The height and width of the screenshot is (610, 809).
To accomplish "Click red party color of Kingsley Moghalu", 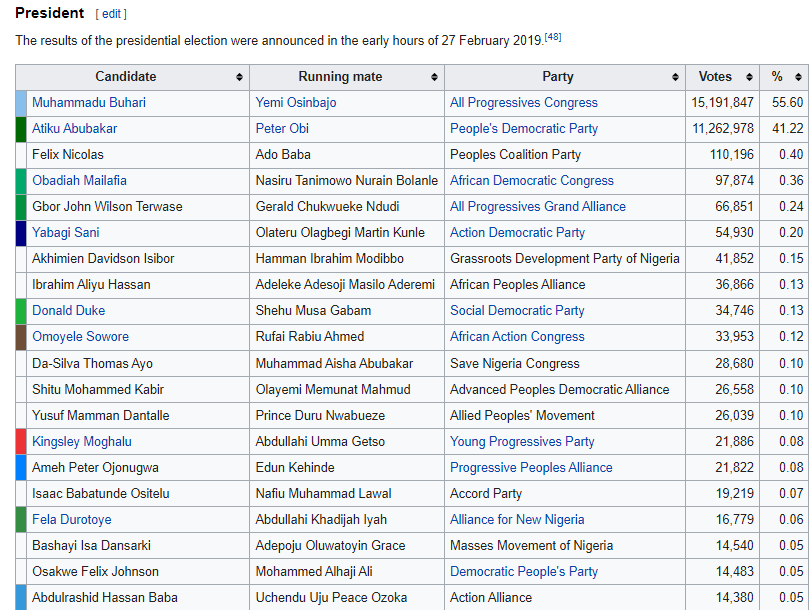I will [x=21, y=441].
